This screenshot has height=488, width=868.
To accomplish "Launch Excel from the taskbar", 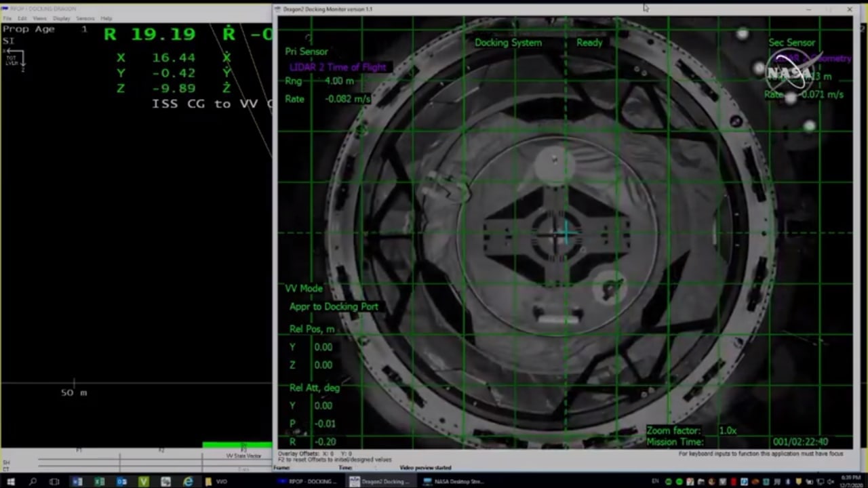I will (x=99, y=482).
